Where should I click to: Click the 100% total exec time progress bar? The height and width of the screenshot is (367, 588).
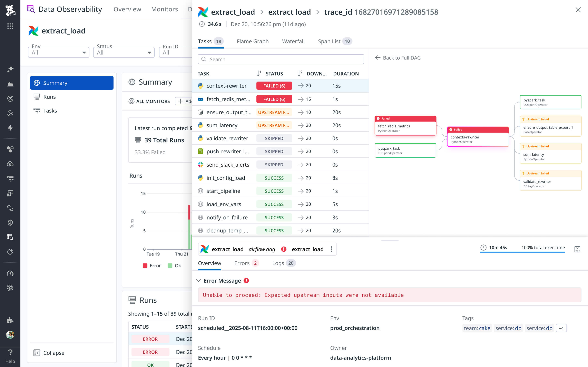(522, 253)
